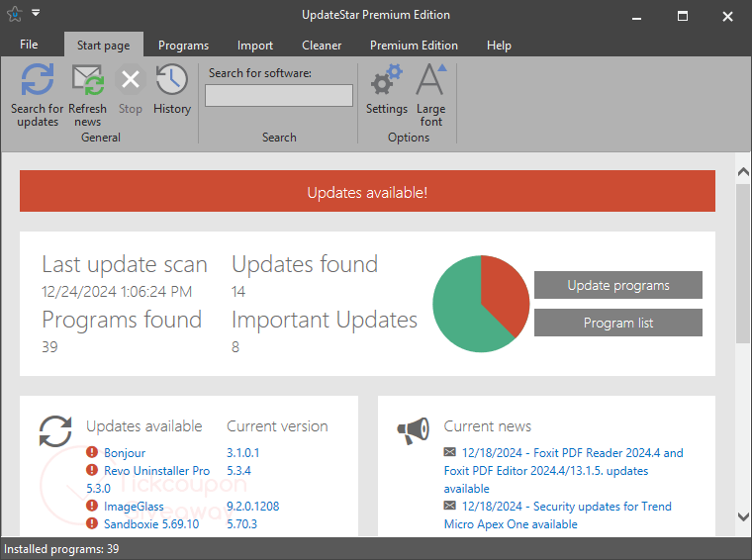Click the scan date 12/24/2024 1:06:24 PM
752x560 pixels.
[117, 292]
